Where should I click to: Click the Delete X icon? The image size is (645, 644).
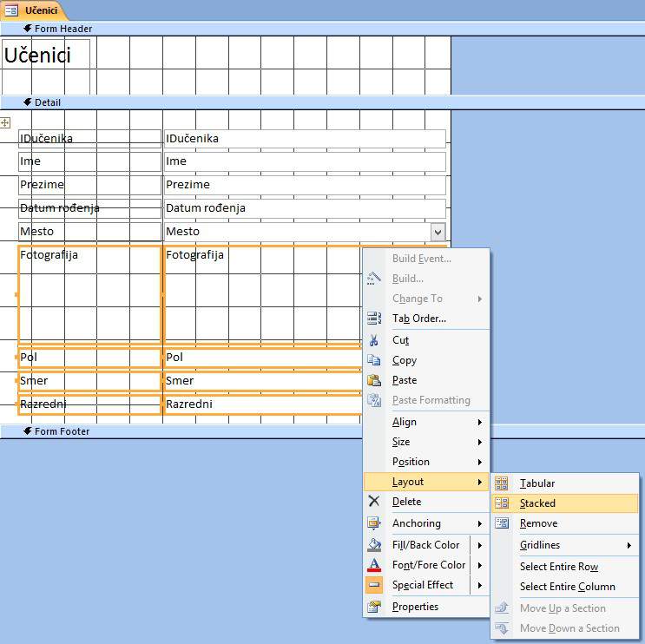coord(373,501)
